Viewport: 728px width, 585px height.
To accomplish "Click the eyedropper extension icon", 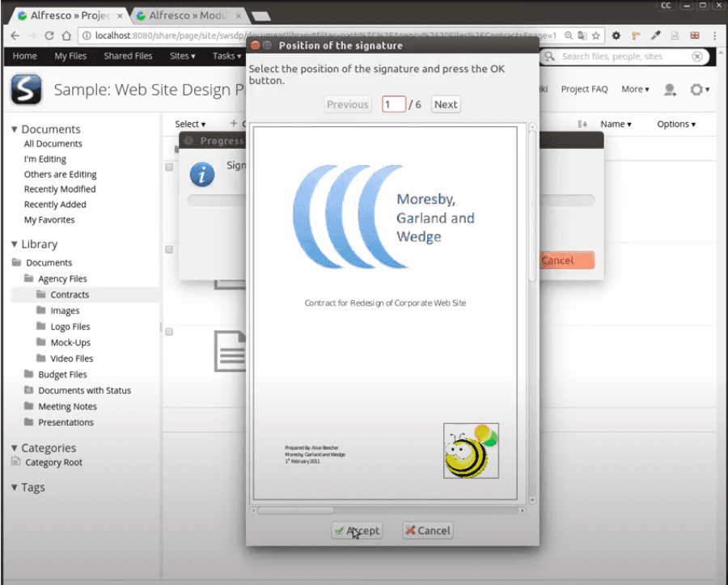I will [655, 36].
